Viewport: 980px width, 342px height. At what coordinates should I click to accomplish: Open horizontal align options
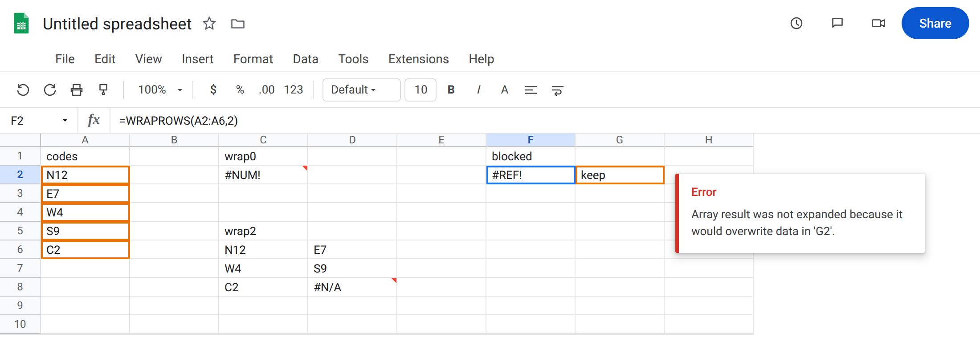pyautogui.click(x=531, y=90)
